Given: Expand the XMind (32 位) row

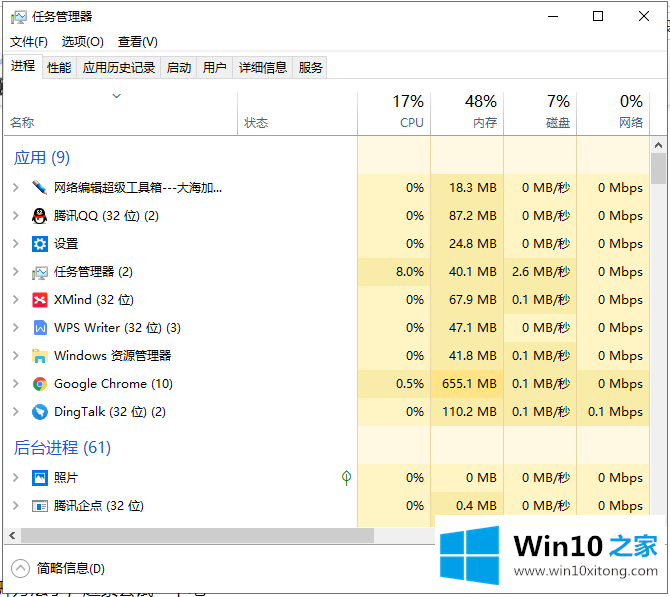Looking at the screenshot, I should point(16,300).
